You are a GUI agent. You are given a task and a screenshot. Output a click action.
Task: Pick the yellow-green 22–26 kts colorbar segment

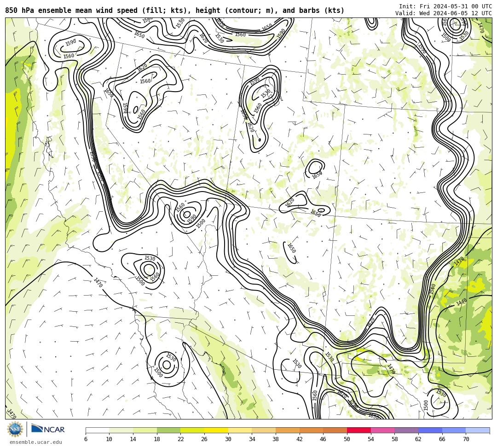(x=192, y=430)
